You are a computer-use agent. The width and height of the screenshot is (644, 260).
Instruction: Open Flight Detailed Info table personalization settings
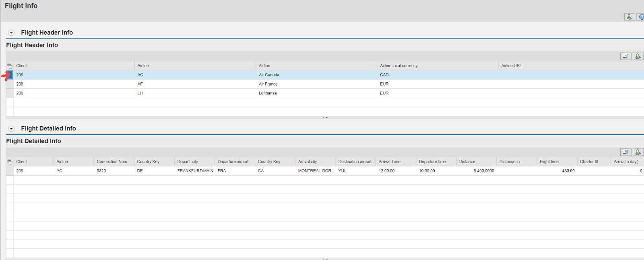[638, 152]
